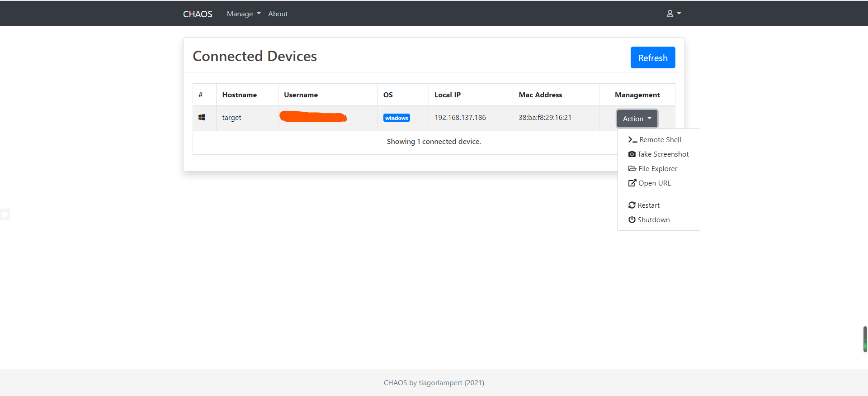Image resolution: width=868 pixels, height=396 pixels.
Task: Select the hostname cell labeled target
Action: pyautogui.click(x=231, y=118)
